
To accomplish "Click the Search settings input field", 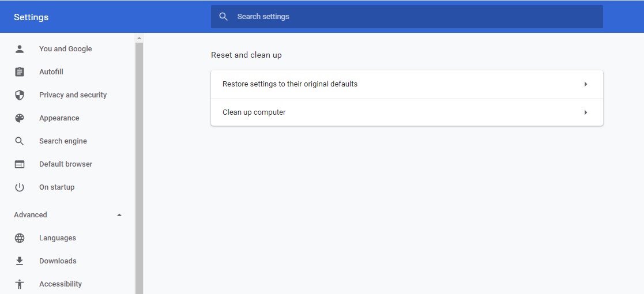I will (x=415, y=17).
